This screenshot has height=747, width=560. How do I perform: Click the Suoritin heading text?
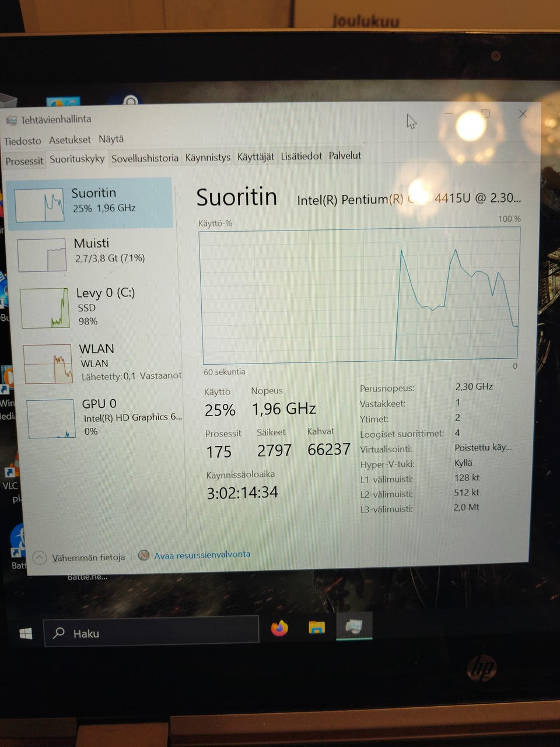pyautogui.click(x=236, y=197)
